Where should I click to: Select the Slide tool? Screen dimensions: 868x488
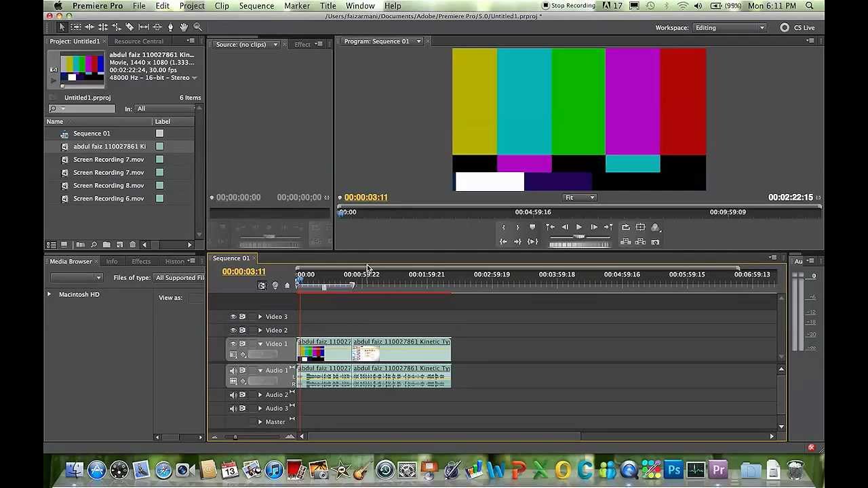click(157, 27)
